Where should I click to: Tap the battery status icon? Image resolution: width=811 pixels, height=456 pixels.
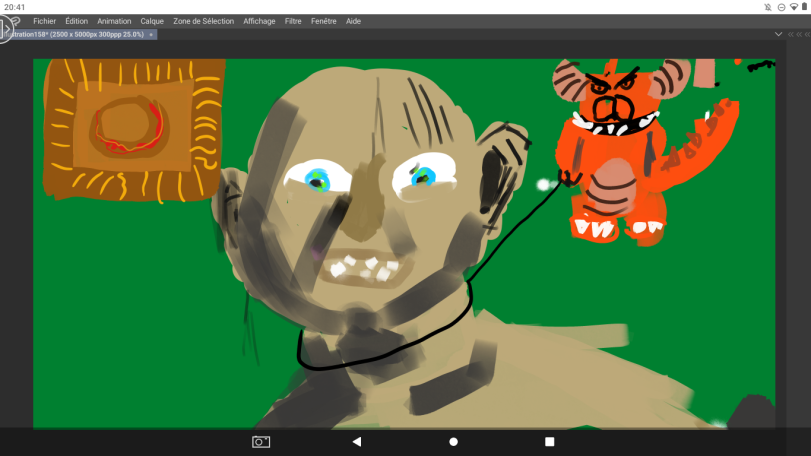[805, 7]
